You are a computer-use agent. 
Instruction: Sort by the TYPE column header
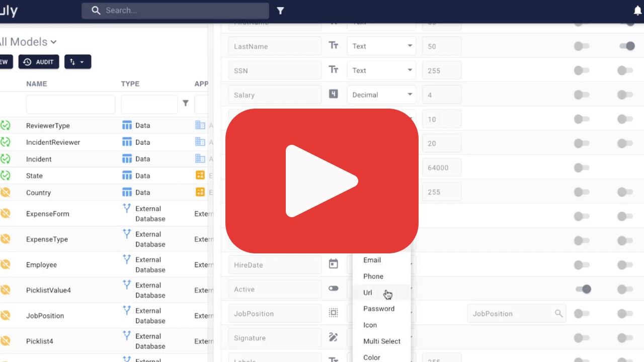[x=130, y=84]
